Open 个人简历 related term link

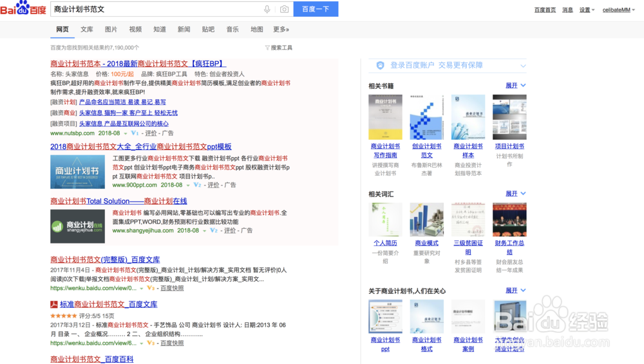pyautogui.click(x=385, y=244)
